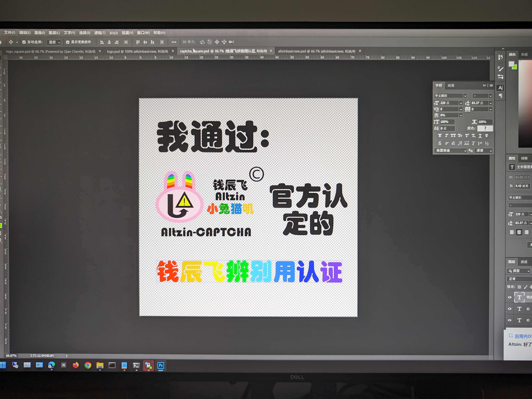532x399 pixels.
Task: Click the All Caps TT icon
Action: (x=453, y=136)
